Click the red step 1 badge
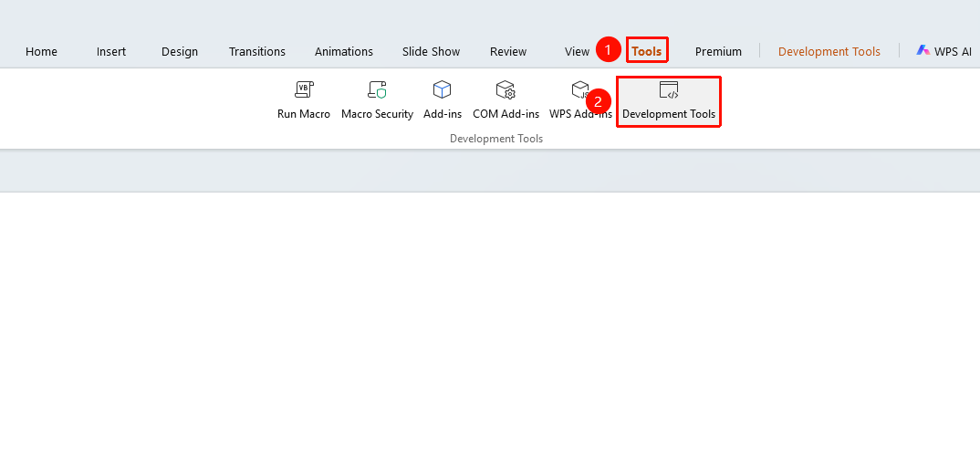 (608, 49)
